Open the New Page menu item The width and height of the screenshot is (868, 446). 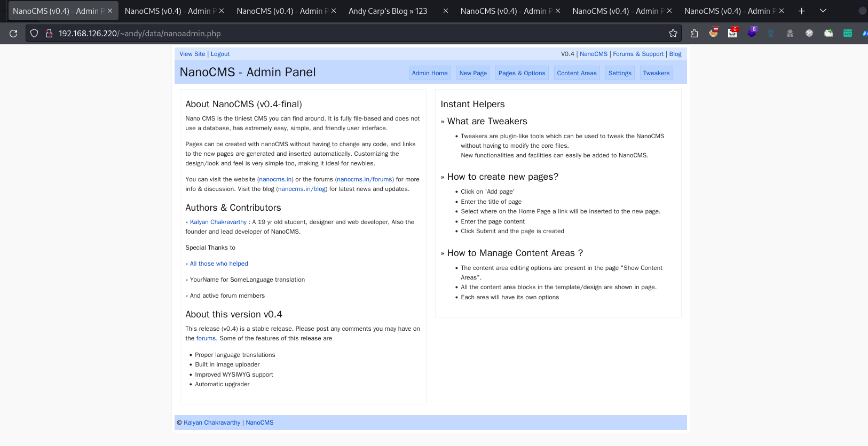(x=473, y=73)
